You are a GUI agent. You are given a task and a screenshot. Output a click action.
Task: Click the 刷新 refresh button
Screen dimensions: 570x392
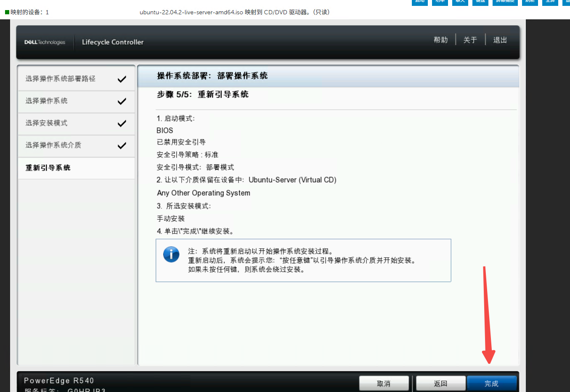pyautogui.click(x=530, y=2)
